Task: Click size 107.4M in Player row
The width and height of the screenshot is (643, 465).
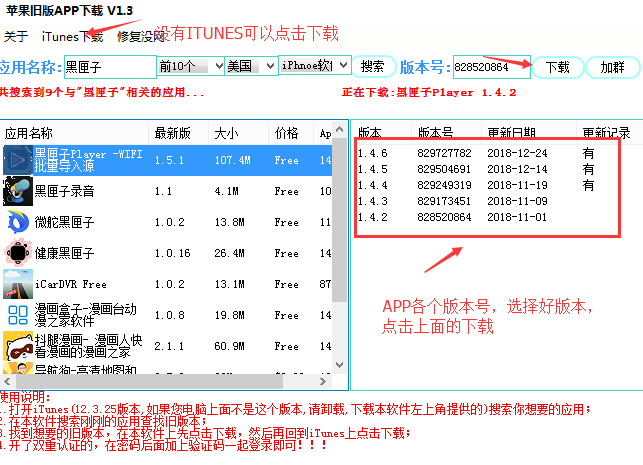Action: [233, 160]
